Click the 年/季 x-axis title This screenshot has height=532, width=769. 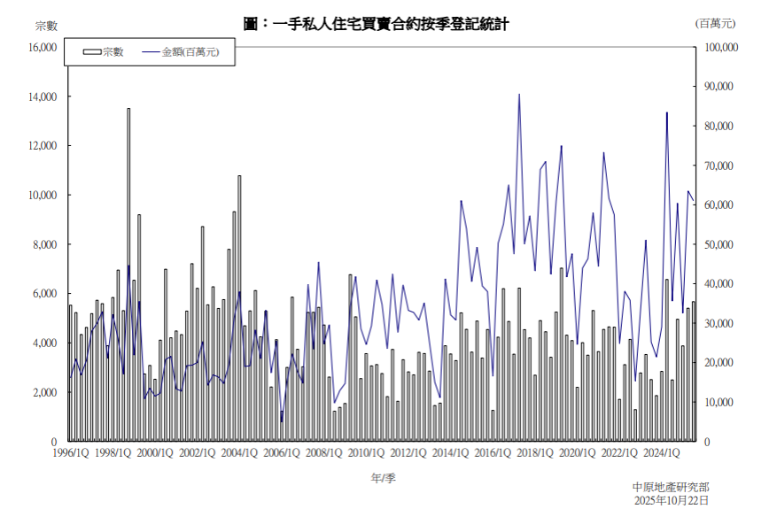pos(383,478)
